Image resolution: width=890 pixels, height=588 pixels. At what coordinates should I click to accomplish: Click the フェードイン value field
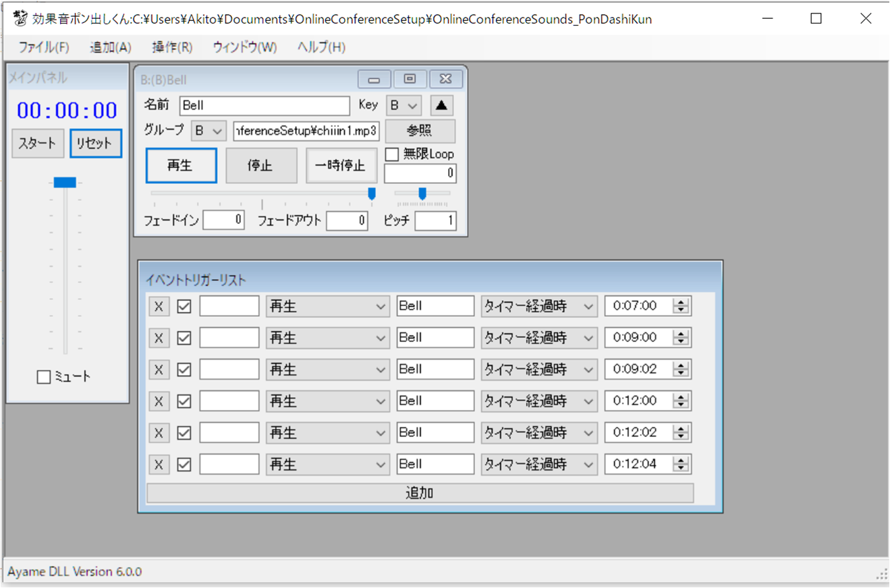(x=223, y=220)
